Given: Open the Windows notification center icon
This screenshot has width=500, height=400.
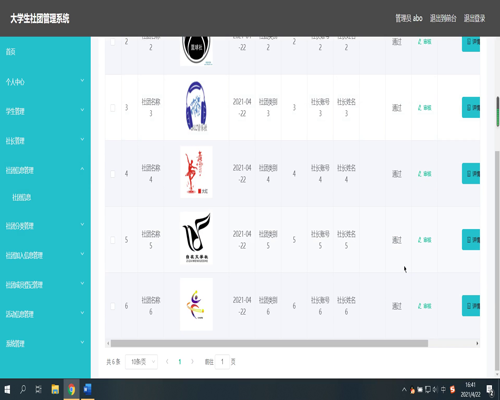Looking at the screenshot, I should coord(490,390).
